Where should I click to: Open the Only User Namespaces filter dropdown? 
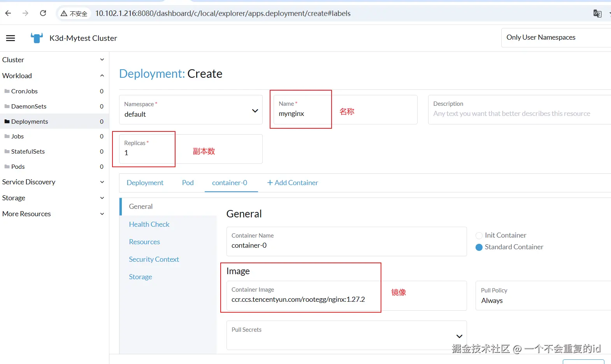coord(556,37)
